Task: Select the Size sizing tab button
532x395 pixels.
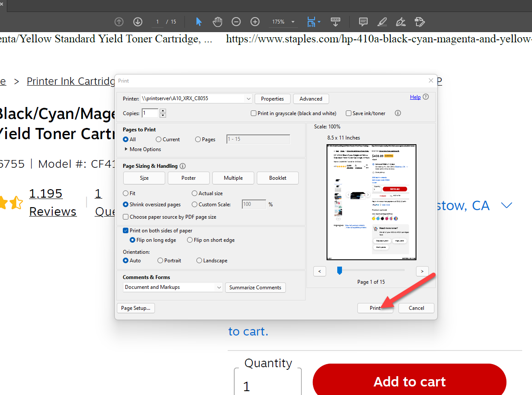Action: coord(144,178)
